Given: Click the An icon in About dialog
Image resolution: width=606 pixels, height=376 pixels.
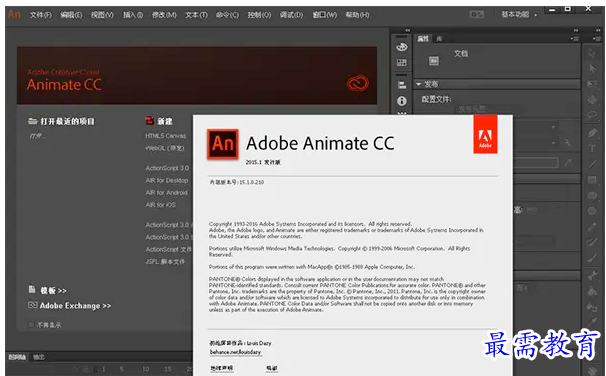Looking at the screenshot, I should (223, 144).
